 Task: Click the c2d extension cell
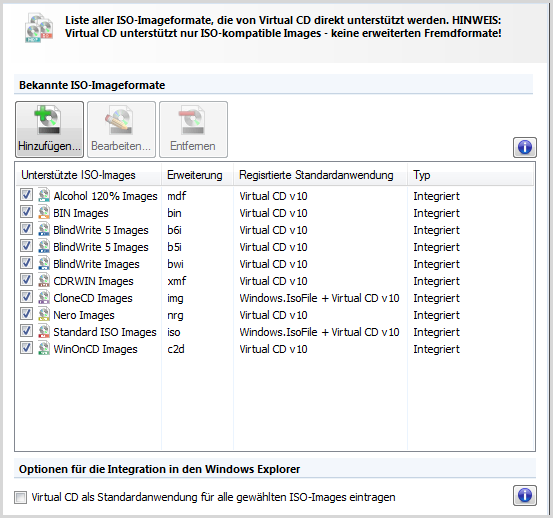coord(176,349)
